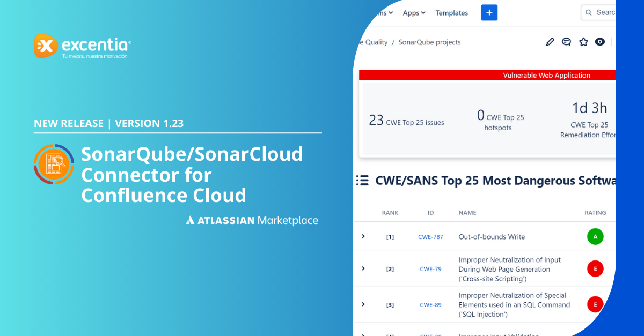
Task: Star this page with the star icon
Action: tap(583, 42)
